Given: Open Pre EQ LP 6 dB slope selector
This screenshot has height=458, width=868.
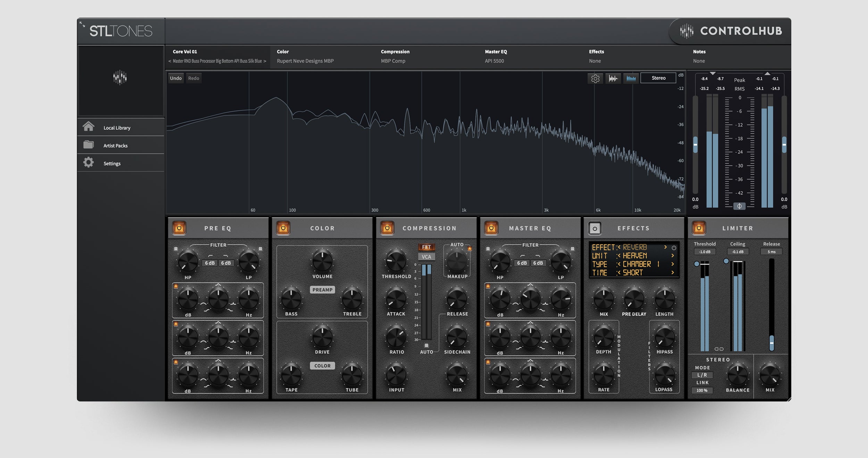Looking at the screenshot, I should coord(226,263).
